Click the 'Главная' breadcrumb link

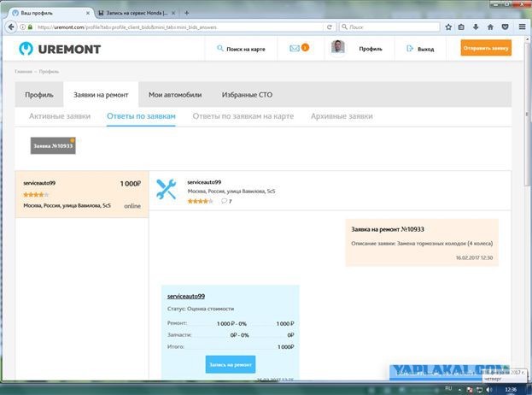tap(23, 72)
